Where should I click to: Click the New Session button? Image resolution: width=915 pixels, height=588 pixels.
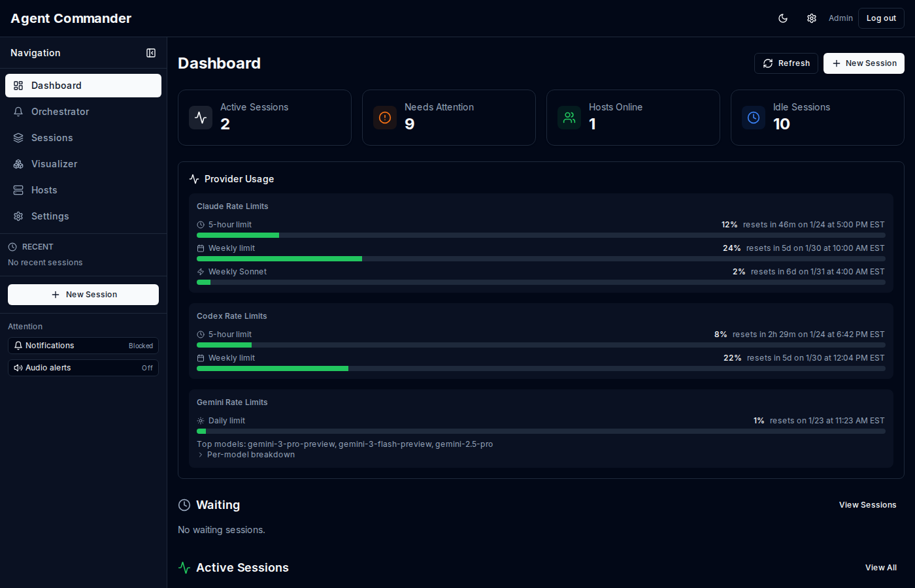pos(863,63)
